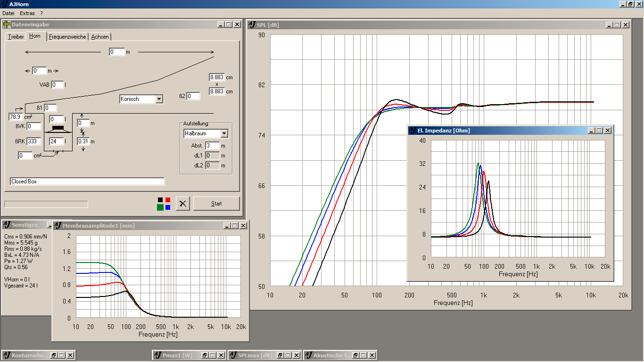Click the AJ icon of Konturradius window

[x=7, y=355]
